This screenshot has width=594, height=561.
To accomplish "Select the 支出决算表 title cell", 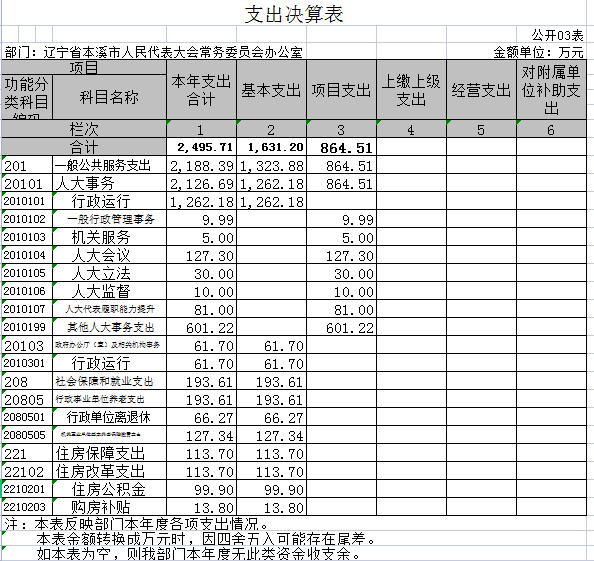I will point(294,14).
